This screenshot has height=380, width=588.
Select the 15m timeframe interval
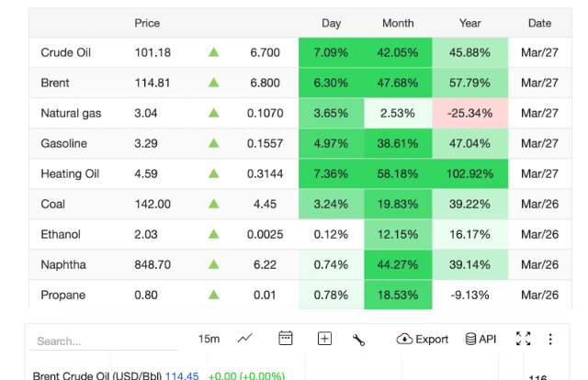point(209,339)
